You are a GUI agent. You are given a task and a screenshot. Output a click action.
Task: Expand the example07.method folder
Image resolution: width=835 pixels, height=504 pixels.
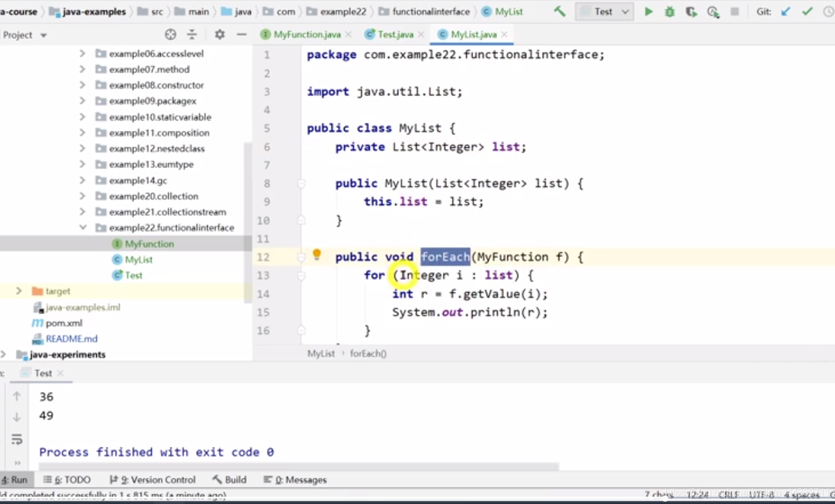coord(82,69)
